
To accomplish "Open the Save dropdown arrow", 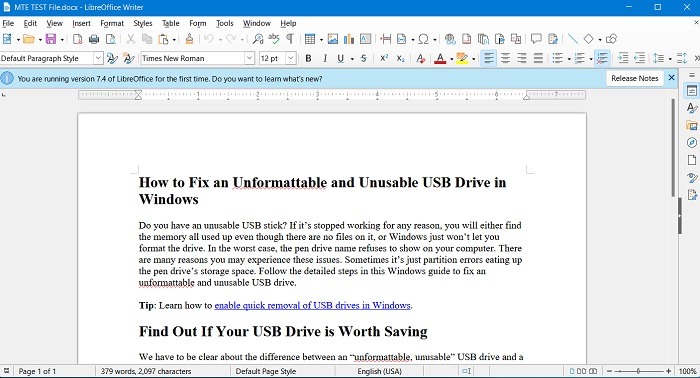I will click(x=62, y=40).
